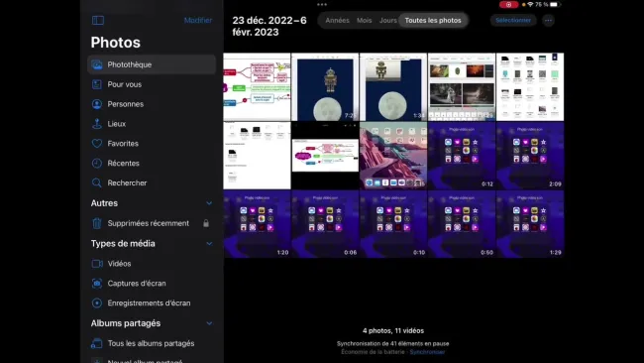Toggle the sidebar panel icon
Image resolution: width=644 pixels, height=363 pixels.
pos(98,20)
